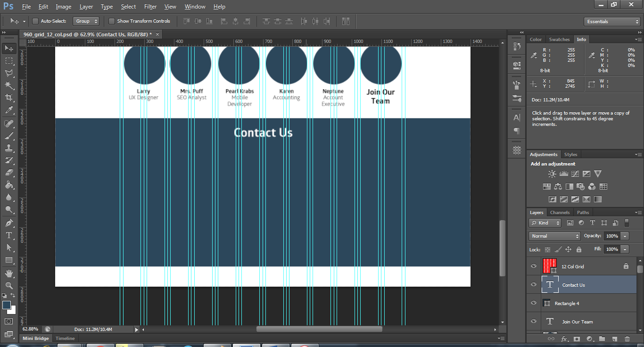Open the Normal blend mode dropdown

(554, 236)
